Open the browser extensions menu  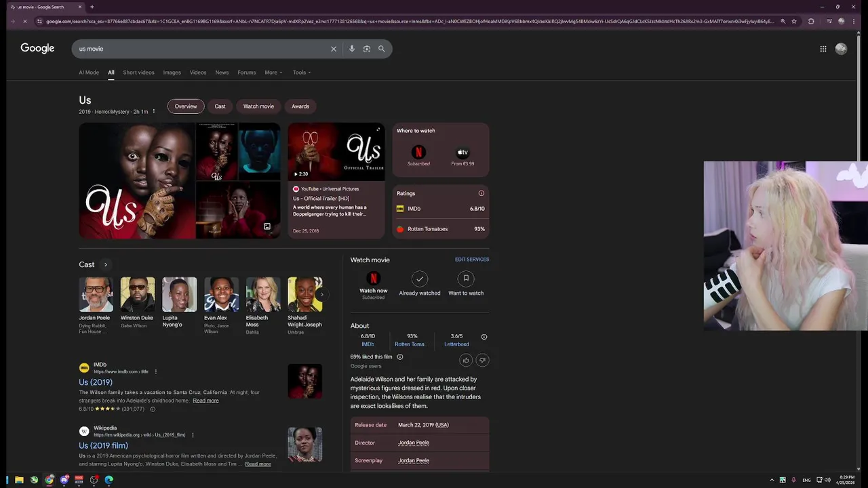pos(811,21)
